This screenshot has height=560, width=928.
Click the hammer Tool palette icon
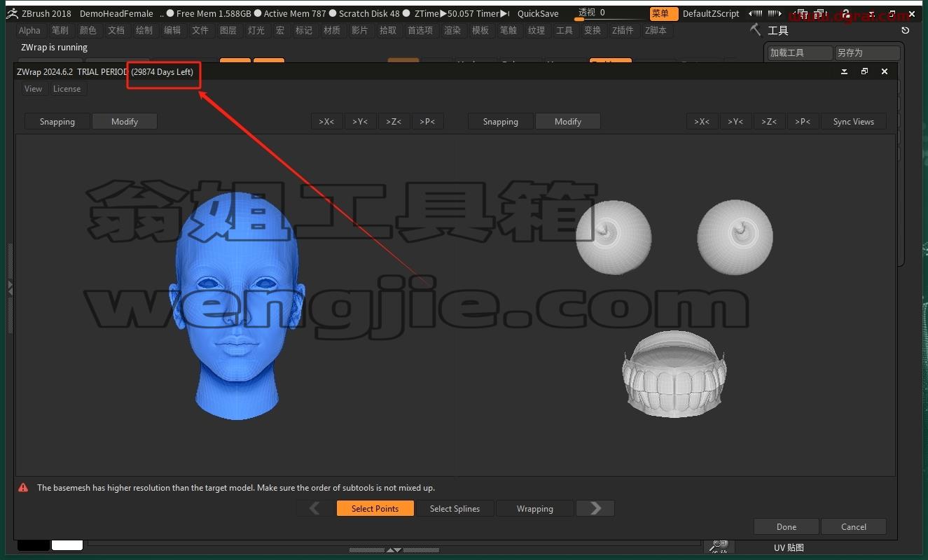tap(755, 29)
